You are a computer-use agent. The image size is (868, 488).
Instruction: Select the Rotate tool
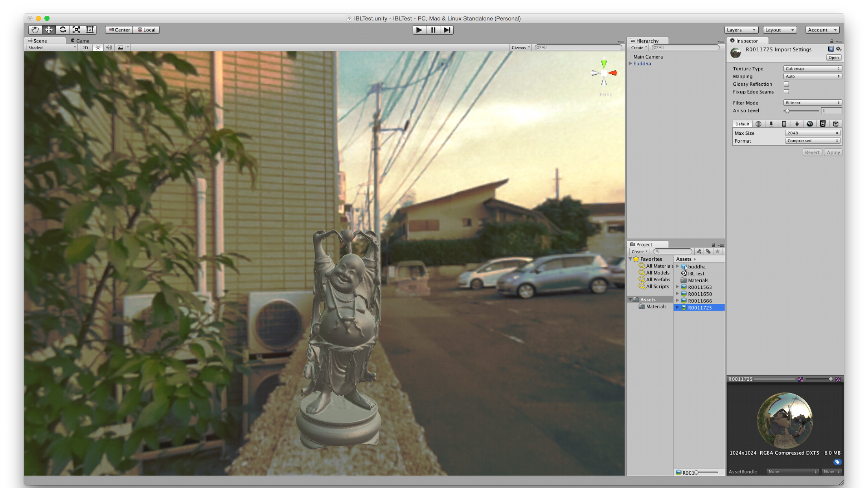(63, 30)
